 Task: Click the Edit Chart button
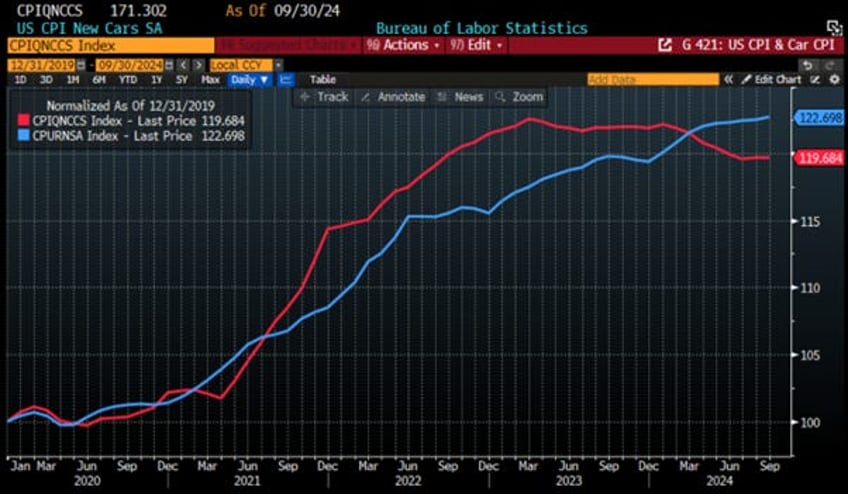[x=772, y=80]
